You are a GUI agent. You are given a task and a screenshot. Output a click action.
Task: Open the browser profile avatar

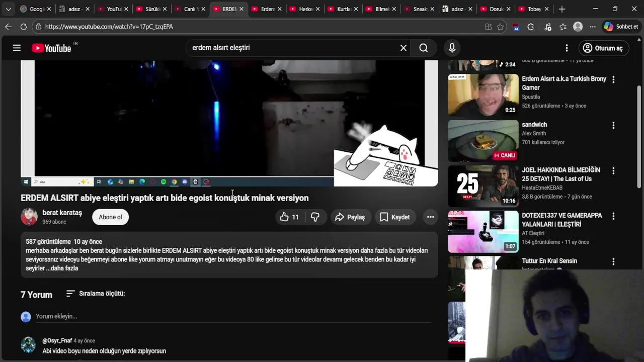click(x=578, y=27)
